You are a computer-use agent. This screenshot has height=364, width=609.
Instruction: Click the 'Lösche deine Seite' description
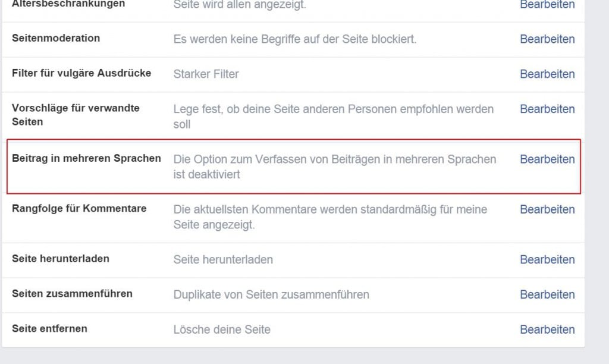pos(222,330)
